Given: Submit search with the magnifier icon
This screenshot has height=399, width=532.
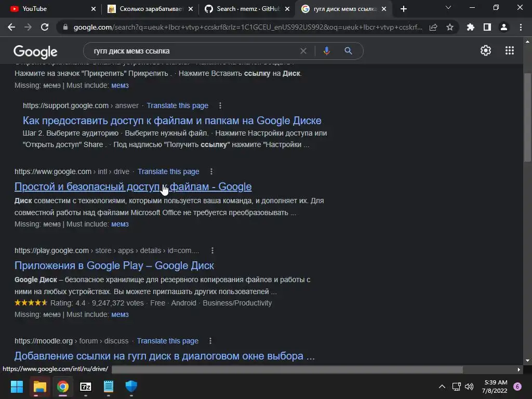Looking at the screenshot, I should [348, 51].
